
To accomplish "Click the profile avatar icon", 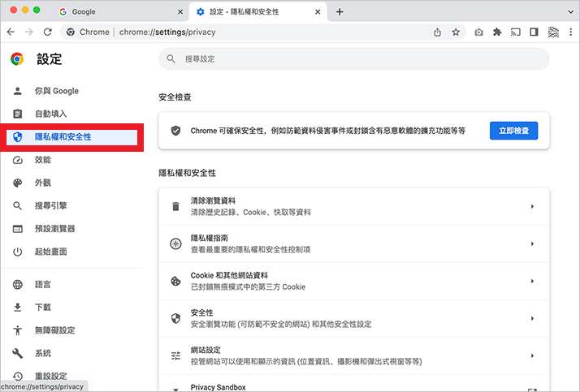I will click(553, 32).
